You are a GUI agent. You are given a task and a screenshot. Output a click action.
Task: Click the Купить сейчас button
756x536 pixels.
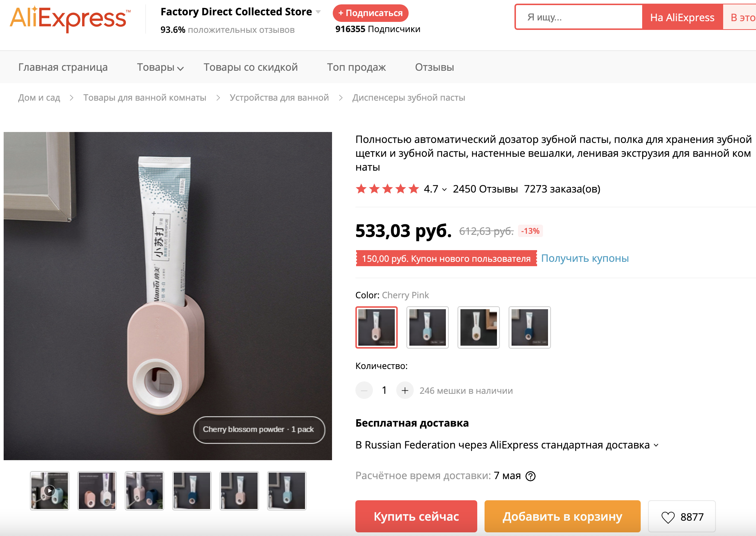tap(416, 516)
